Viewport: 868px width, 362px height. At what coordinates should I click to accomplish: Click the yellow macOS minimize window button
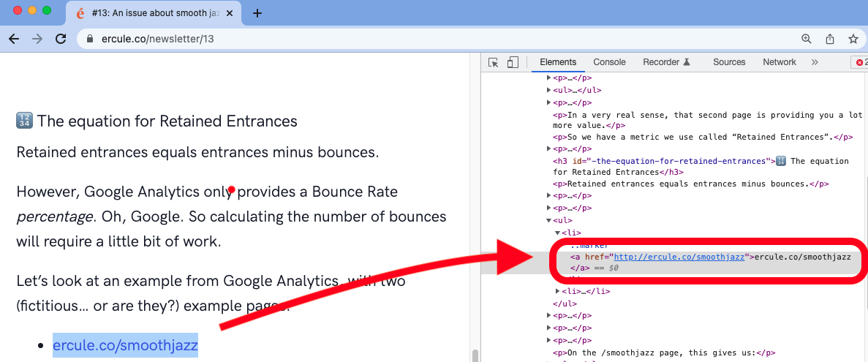pyautogui.click(x=32, y=10)
